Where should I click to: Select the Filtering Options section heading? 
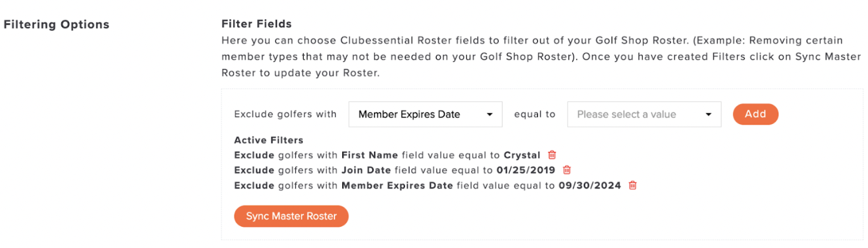coord(57,25)
